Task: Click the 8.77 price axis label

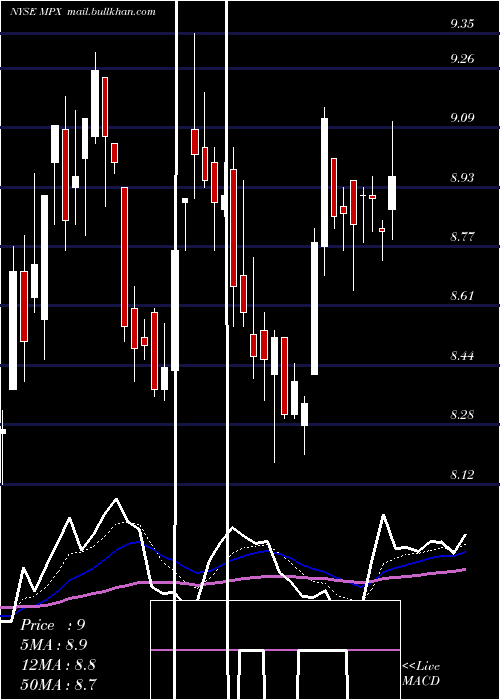Action: tap(462, 236)
